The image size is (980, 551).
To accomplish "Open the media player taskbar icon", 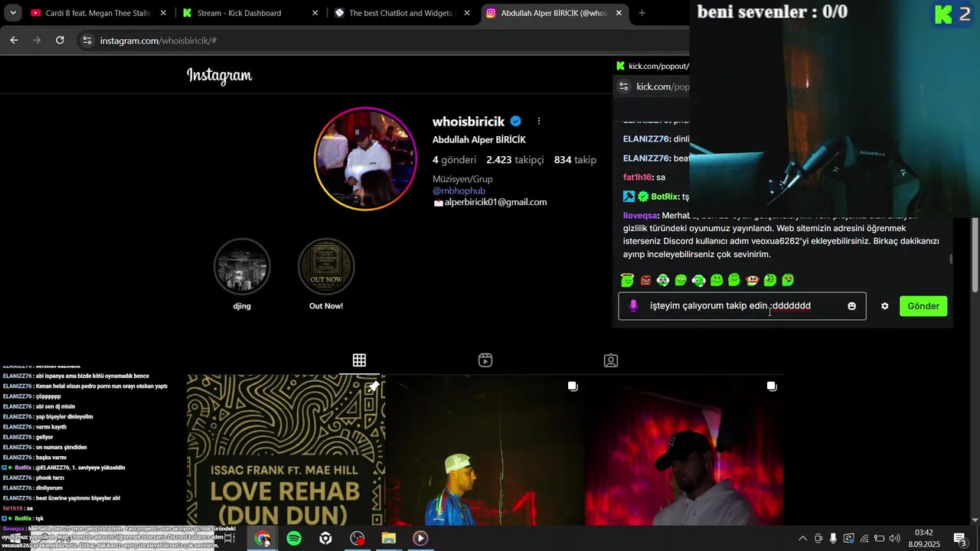I will [420, 539].
